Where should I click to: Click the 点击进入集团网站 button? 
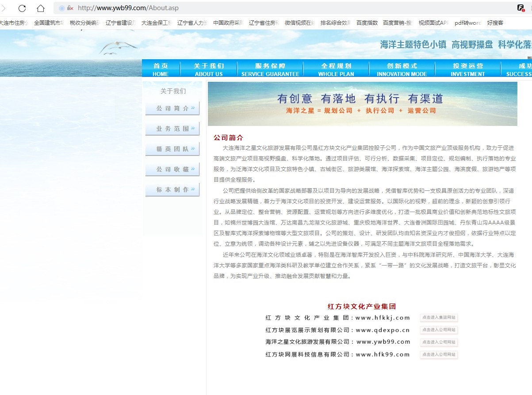click(x=439, y=317)
